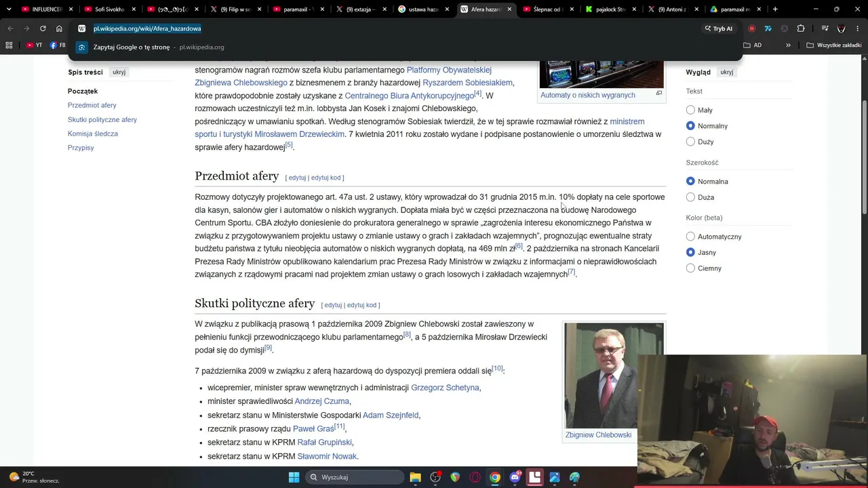This screenshot has height=488, width=868.
Task: Open the Grzegorz Schetyna link
Action: coord(445,388)
